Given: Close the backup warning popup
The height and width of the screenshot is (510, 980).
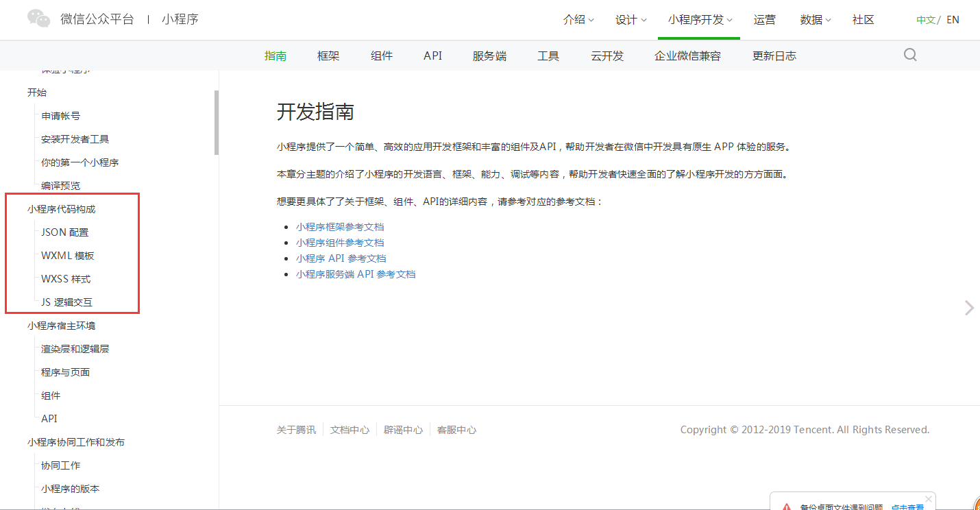Looking at the screenshot, I should (x=929, y=498).
